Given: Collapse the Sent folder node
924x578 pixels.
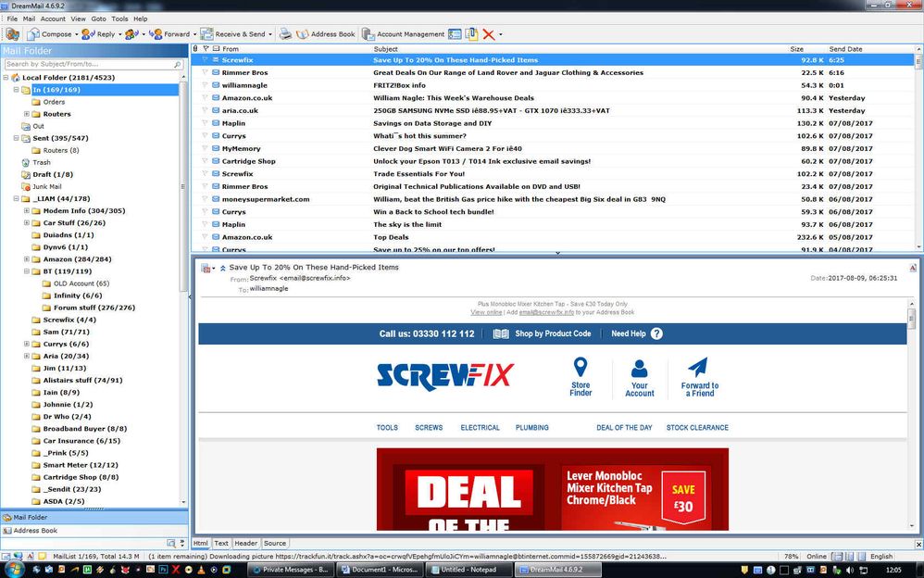Looking at the screenshot, I should point(17,138).
